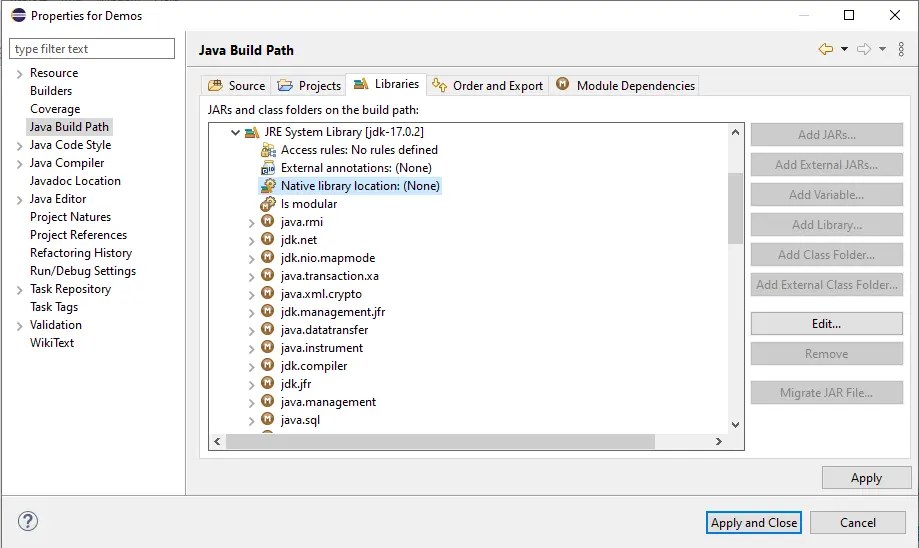The height and width of the screenshot is (548, 919).
Task: Expand the Java Editor category
Action: pyautogui.click(x=19, y=200)
